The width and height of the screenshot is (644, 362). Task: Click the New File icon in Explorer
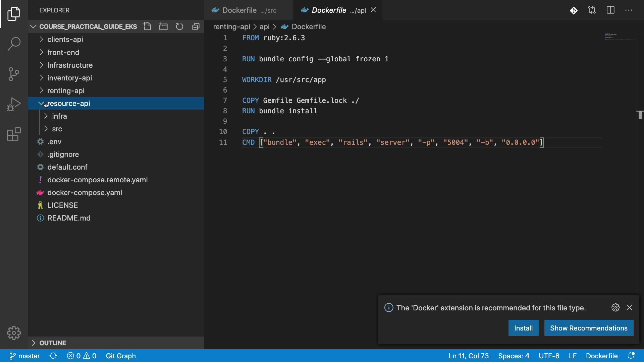click(x=147, y=26)
